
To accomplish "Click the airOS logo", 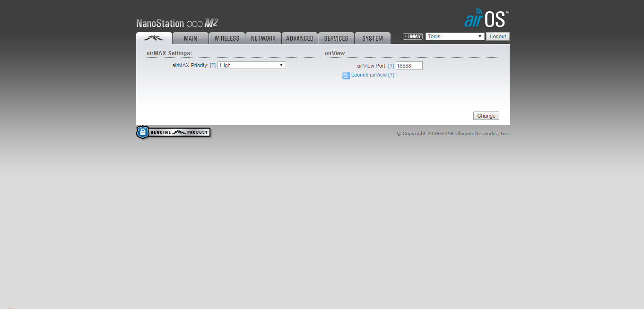I will click(487, 18).
